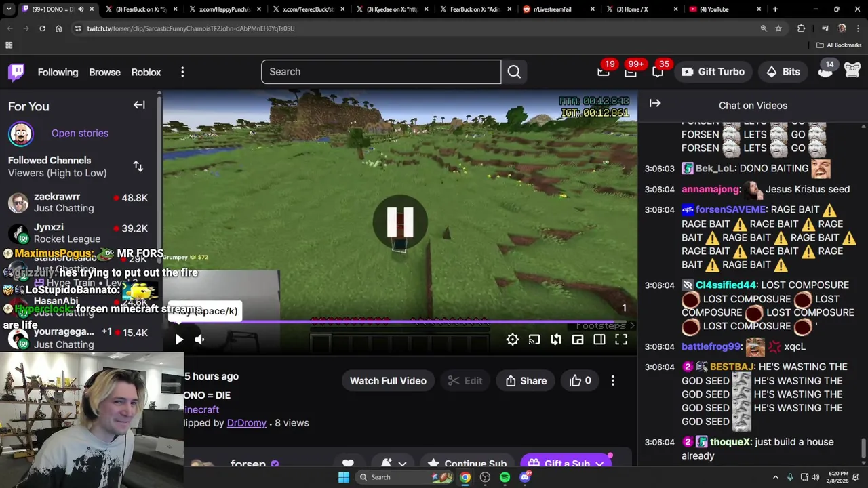
Task: Collapse the Chat on Videos panel
Action: click(x=655, y=103)
